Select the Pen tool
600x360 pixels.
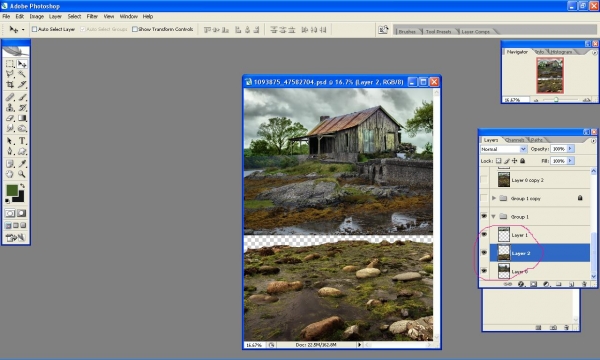(x=10, y=151)
